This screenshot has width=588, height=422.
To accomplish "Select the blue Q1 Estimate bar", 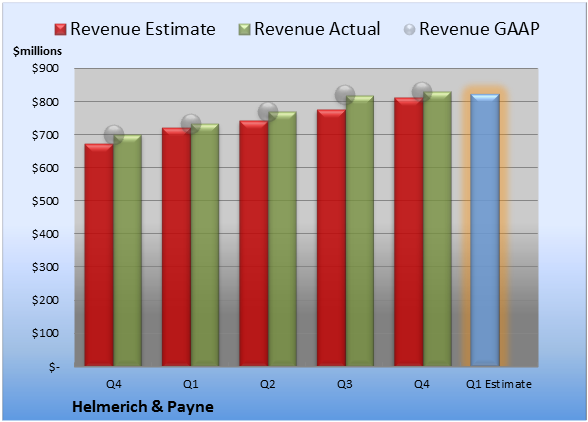I will [485, 230].
